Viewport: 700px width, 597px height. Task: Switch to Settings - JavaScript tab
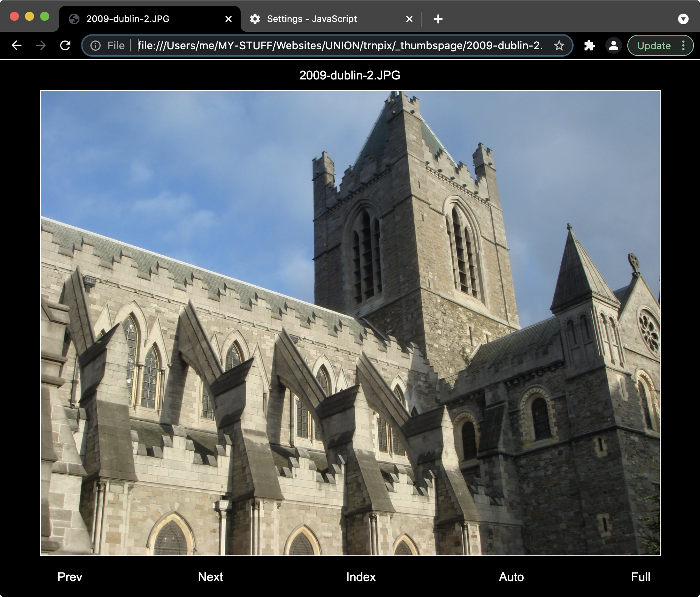click(312, 19)
